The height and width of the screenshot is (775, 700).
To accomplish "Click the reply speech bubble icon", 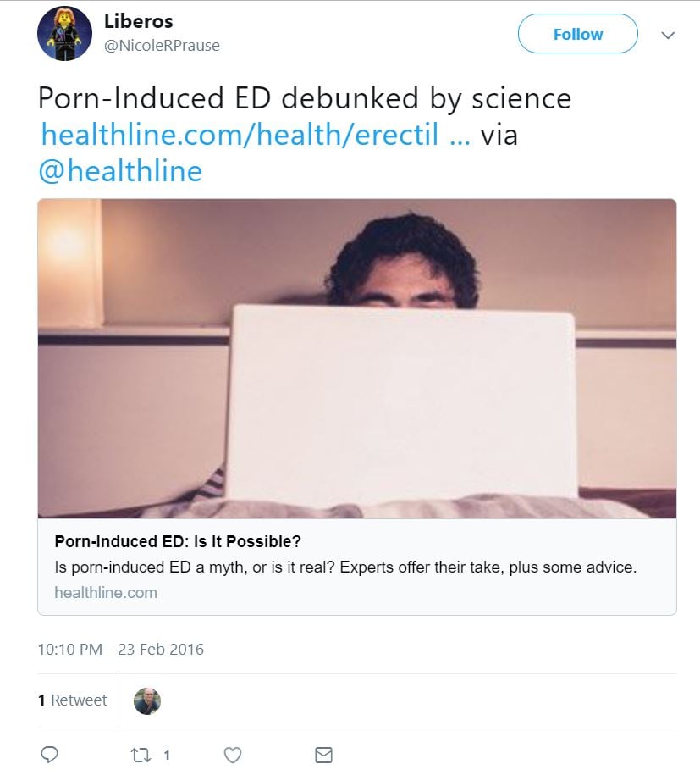I will point(50,754).
